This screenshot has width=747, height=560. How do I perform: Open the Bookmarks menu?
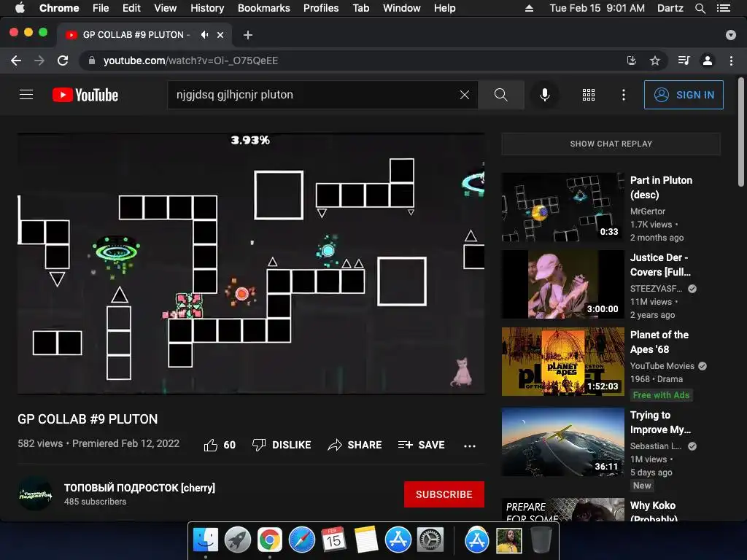pyautogui.click(x=263, y=8)
